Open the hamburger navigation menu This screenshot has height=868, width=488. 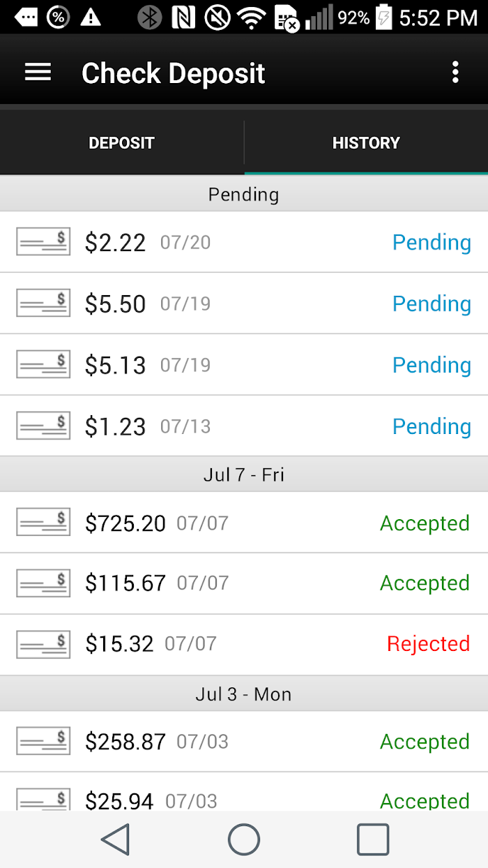38,72
